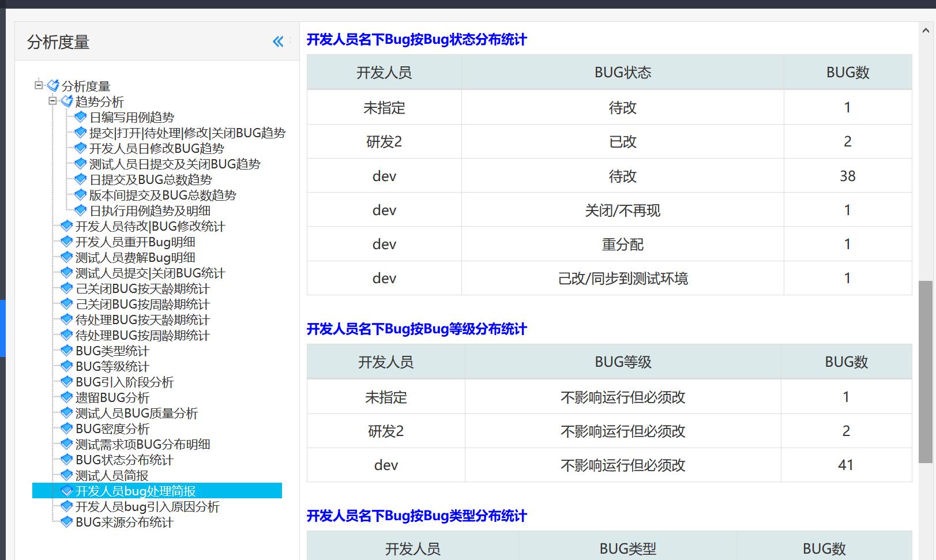Image resolution: width=936 pixels, height=560 pixels.
Task: Select the diamond icon beside BUG密度分析
Action: click(66, 429)
